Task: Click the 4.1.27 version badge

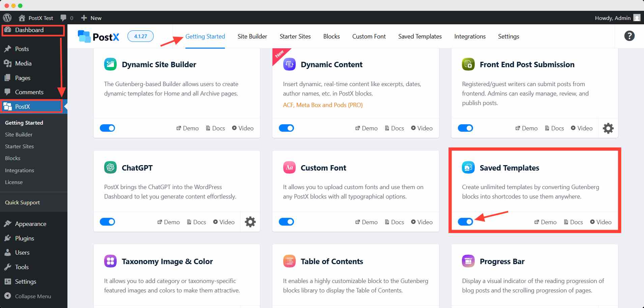Action: (141, 36)
